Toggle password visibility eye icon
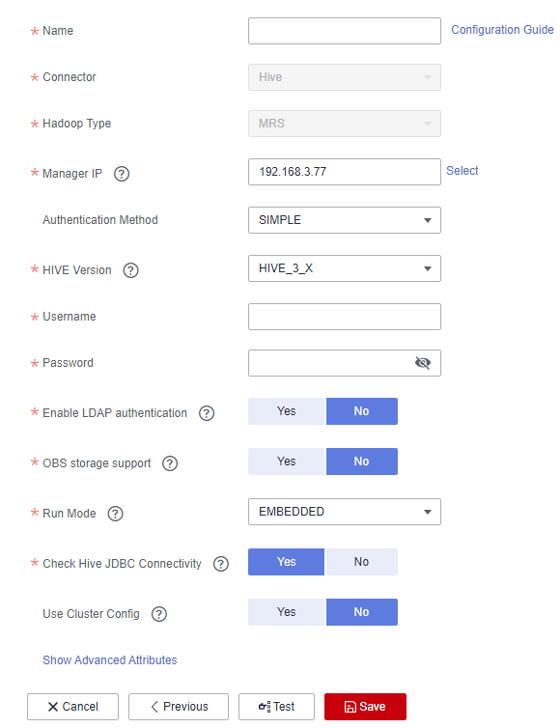 [423, 363]
